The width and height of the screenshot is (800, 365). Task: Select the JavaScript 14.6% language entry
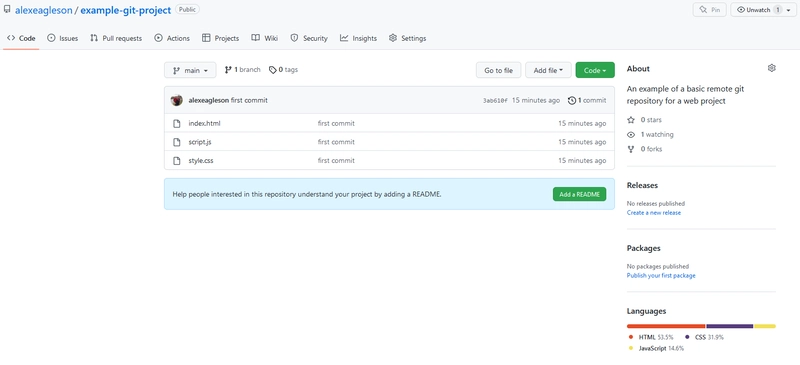click(x=656, y=349)
